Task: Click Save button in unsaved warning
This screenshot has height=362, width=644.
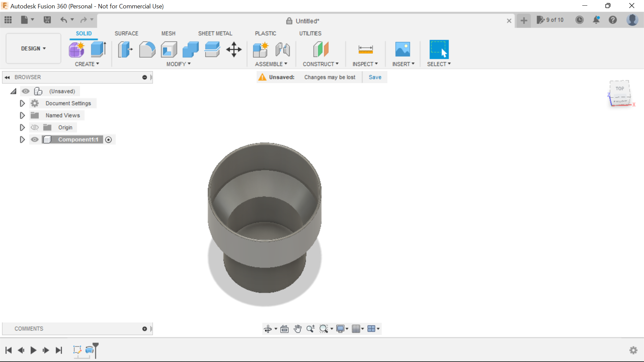Action: click(x=375, y=77)
